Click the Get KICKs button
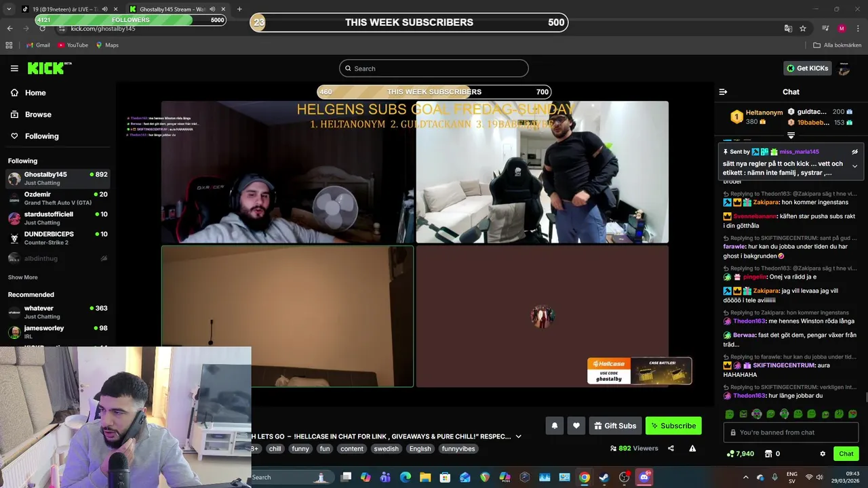This screenshot has width=868, height=488. click(807, 68)
